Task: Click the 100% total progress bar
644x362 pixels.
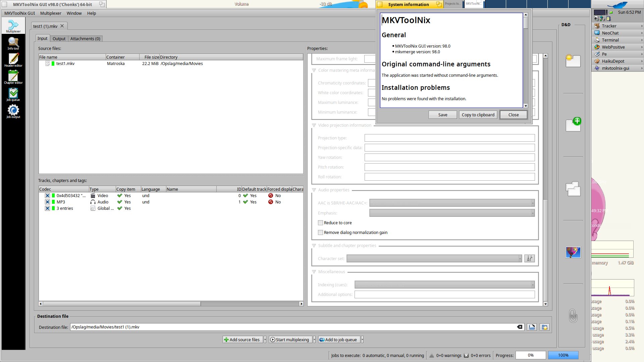Action: (x=563, y=355)
